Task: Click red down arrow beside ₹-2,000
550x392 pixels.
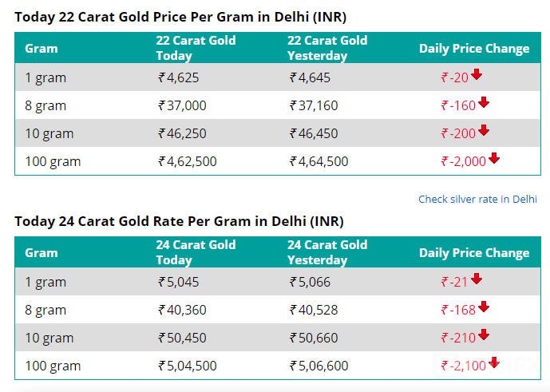Action: tap(494, 159)
